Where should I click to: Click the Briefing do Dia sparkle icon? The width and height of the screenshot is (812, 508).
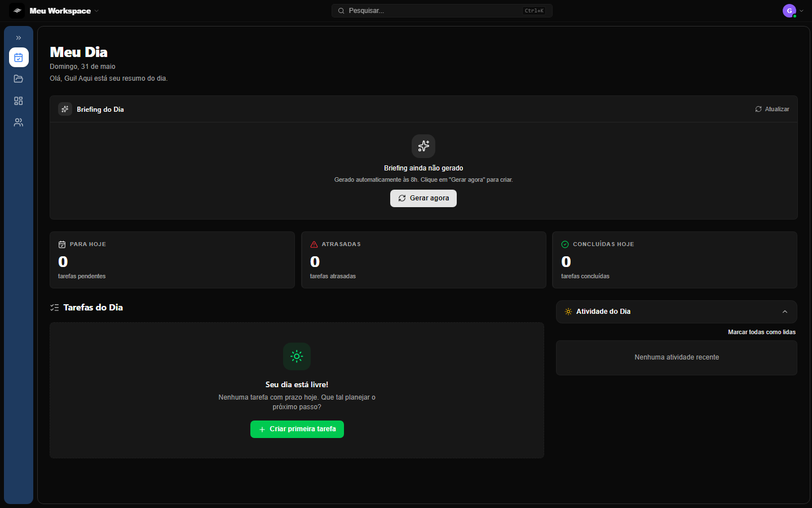click(65, 109)
